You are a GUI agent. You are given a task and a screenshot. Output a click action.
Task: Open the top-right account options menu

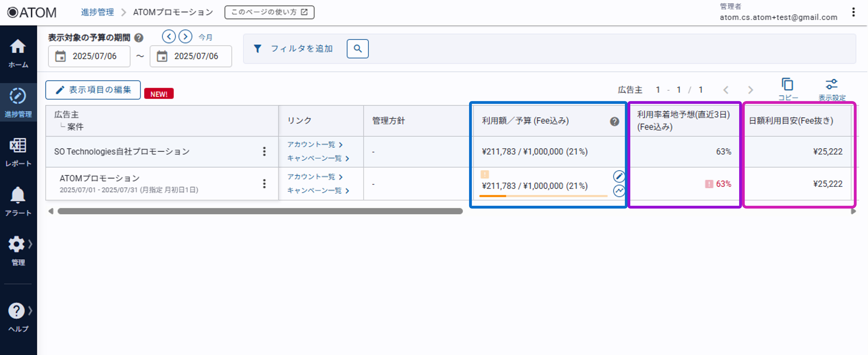853,12
